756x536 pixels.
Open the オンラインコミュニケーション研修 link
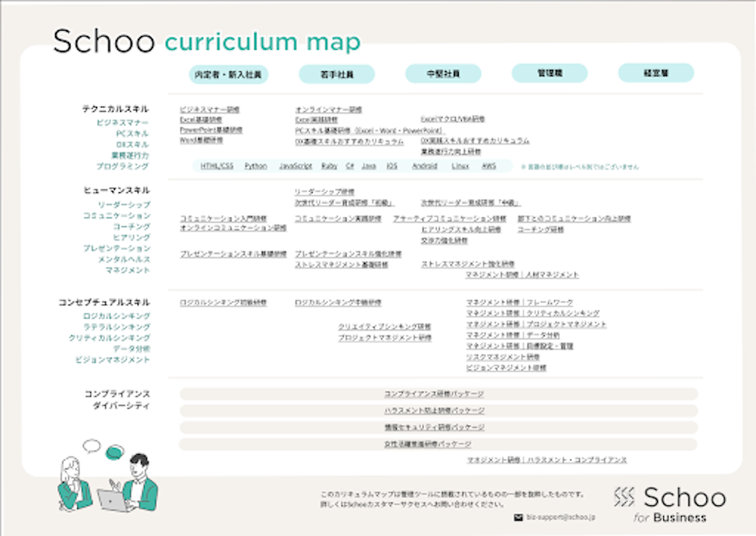coord(234,228)
